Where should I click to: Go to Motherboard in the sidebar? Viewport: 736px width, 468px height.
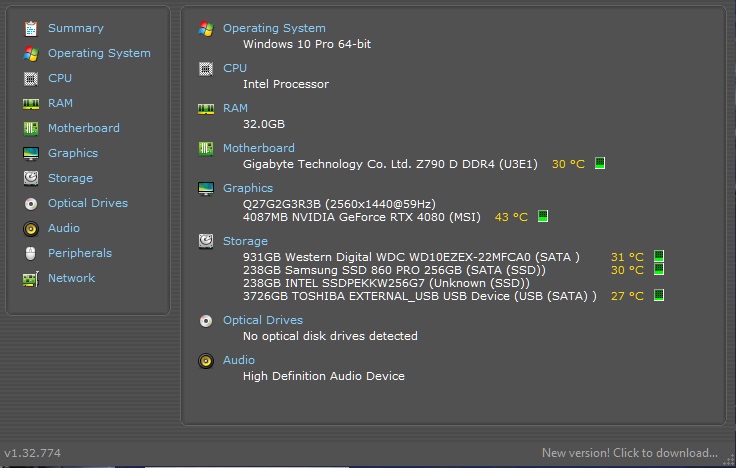click(x=84, y=128)
